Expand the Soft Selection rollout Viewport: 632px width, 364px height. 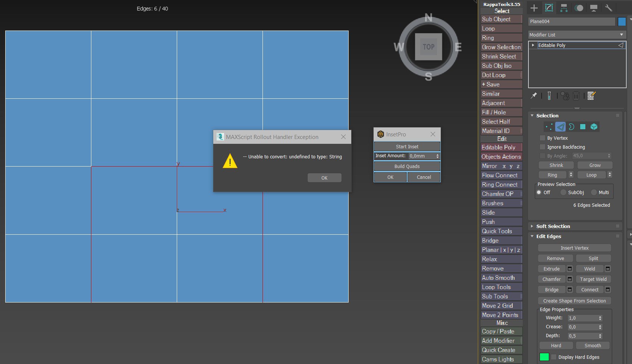pyautogui.click(x=532, y=226)
